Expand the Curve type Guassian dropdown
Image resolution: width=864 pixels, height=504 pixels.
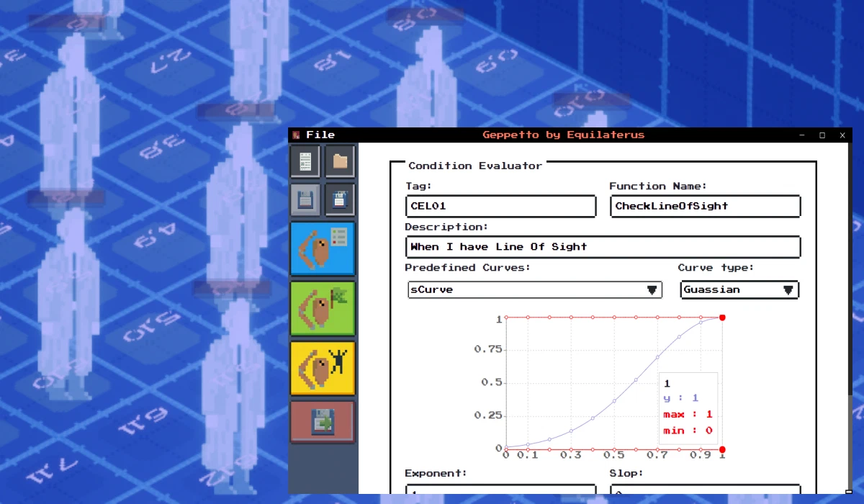pyautogui.click(x=740, y=289)
